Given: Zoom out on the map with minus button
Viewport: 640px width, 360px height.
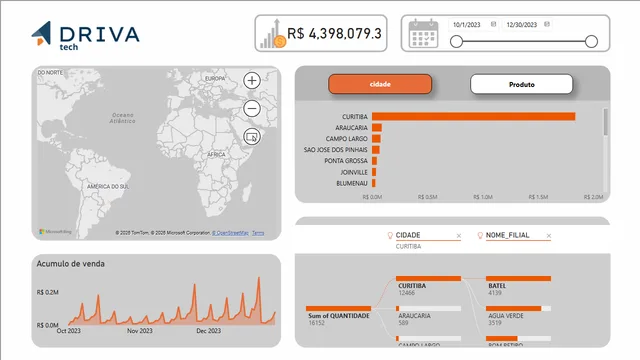Looking at the screenshot, I should point(252,109).
